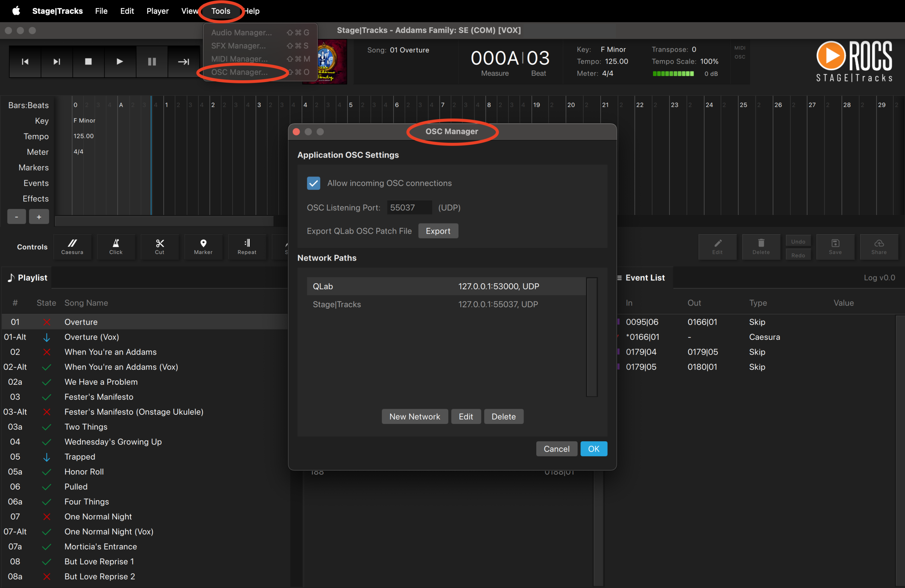Select When You're an Addams in playlist
Screen dimensions: 905x588
pos(145,352)
